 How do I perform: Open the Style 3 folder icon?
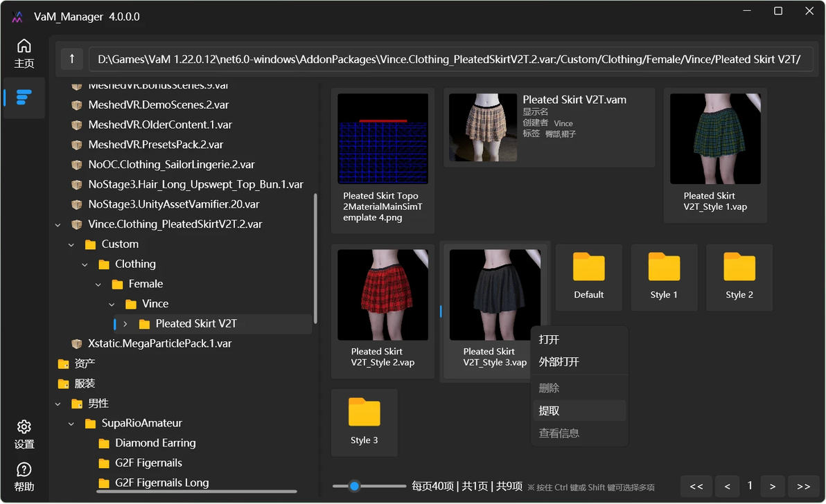click(364, 412)
